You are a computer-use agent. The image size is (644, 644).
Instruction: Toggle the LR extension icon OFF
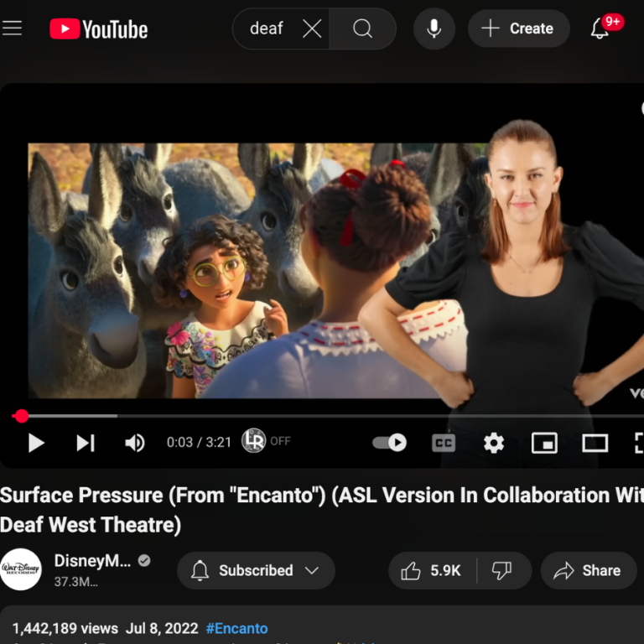tap(265, 441)
